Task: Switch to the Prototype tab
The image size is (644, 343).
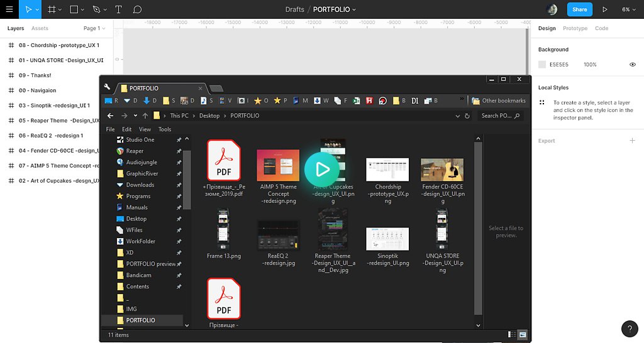Action: tap(575, 28)
